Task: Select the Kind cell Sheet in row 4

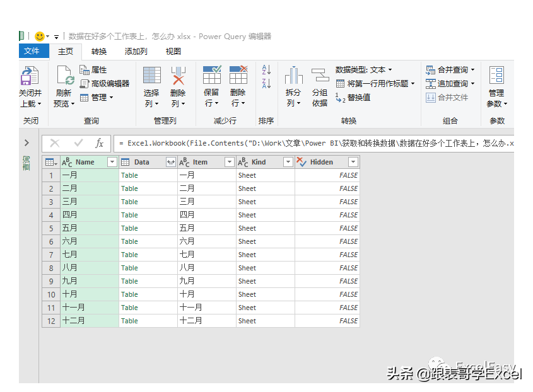Action: (x=265, y=215)
